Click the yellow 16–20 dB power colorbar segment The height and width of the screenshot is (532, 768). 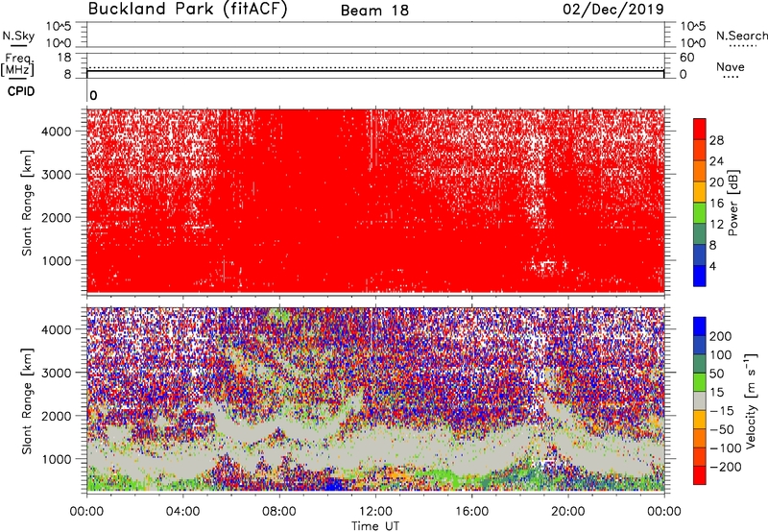[700, 192]
